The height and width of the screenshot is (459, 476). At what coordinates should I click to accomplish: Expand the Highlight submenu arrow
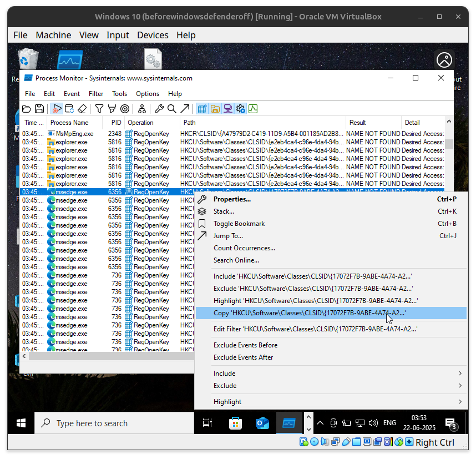click(x=460, y=402)
